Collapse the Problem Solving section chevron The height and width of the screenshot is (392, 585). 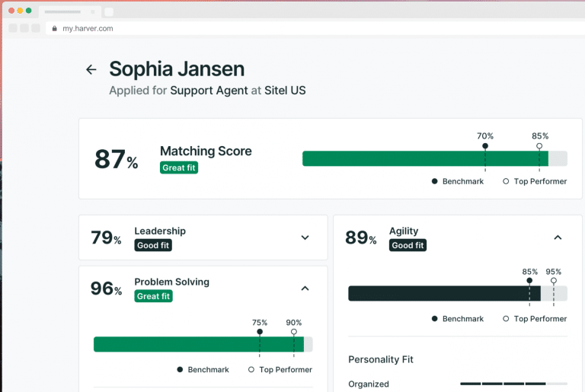pos(305,288)
